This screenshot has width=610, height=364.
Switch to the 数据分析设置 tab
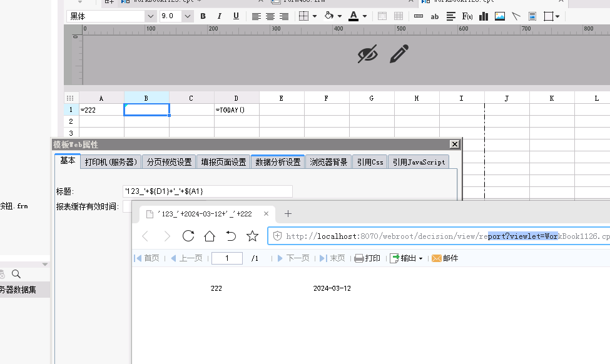tap(278, 162)
